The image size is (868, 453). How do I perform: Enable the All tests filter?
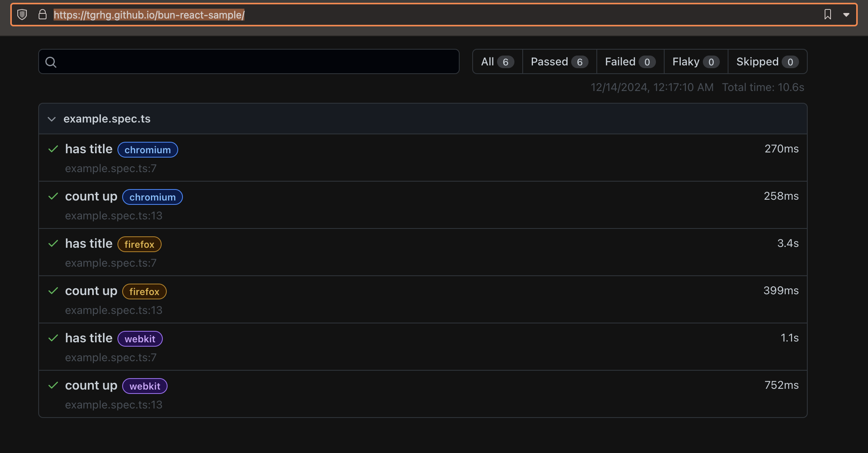[x=496, y=61]
